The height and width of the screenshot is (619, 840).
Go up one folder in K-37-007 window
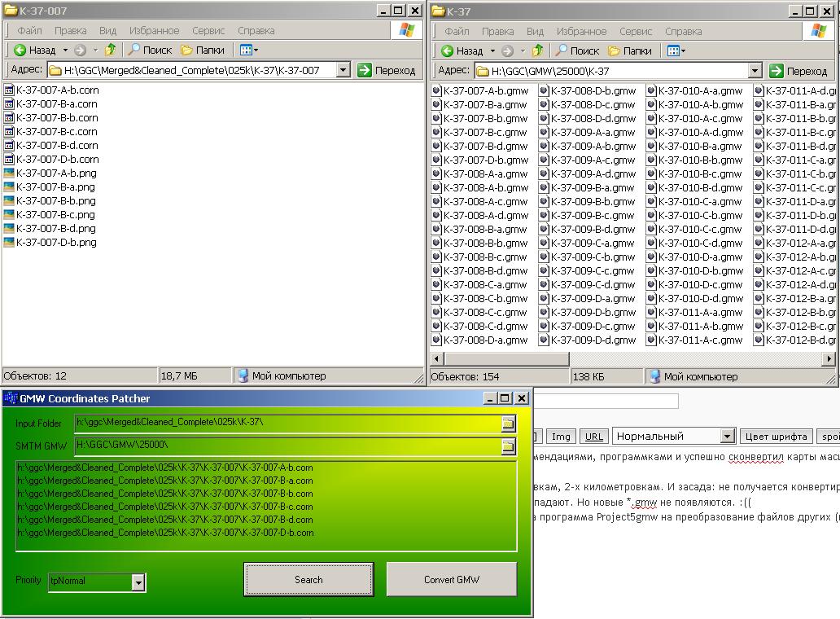110,50
